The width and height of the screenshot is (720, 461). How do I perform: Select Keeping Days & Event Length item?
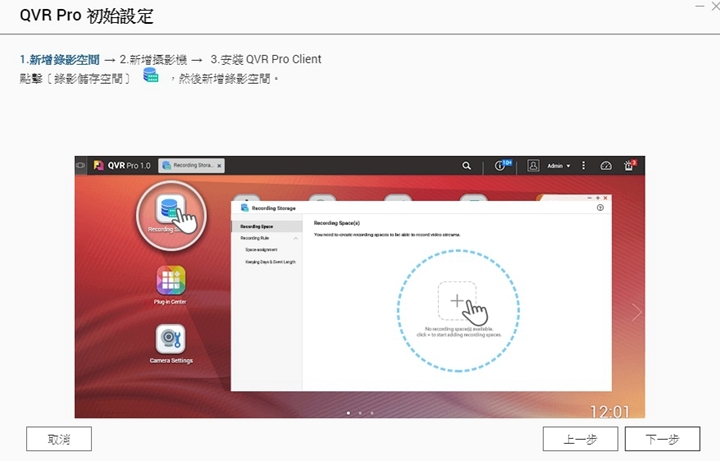pyautogui.click(x=270, y=262)
